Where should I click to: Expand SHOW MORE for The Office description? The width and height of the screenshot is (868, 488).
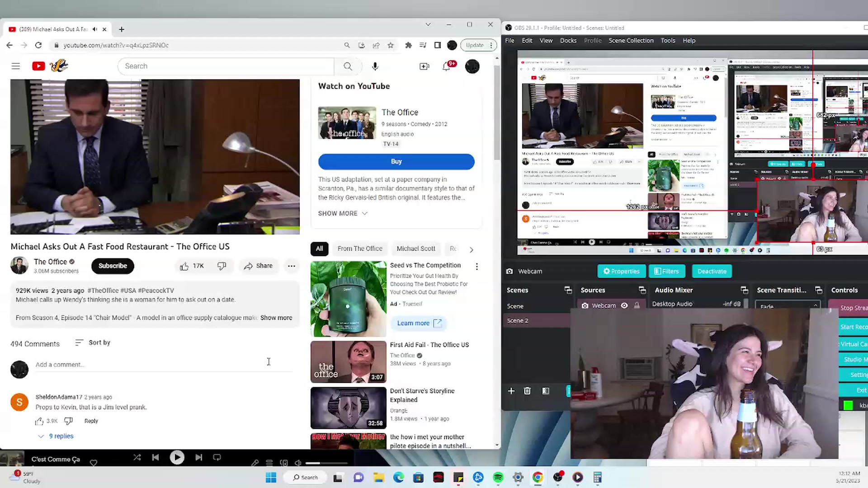[343, 213]
